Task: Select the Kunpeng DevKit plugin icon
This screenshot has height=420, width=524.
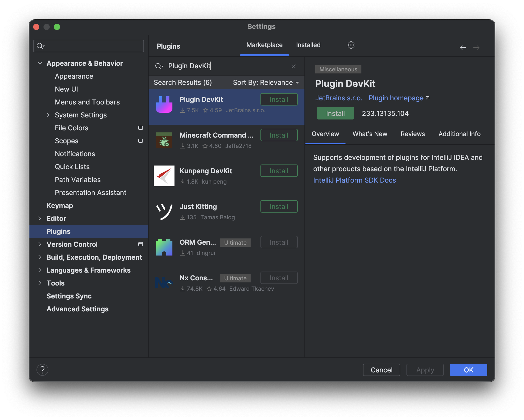Action: [164, 176]
